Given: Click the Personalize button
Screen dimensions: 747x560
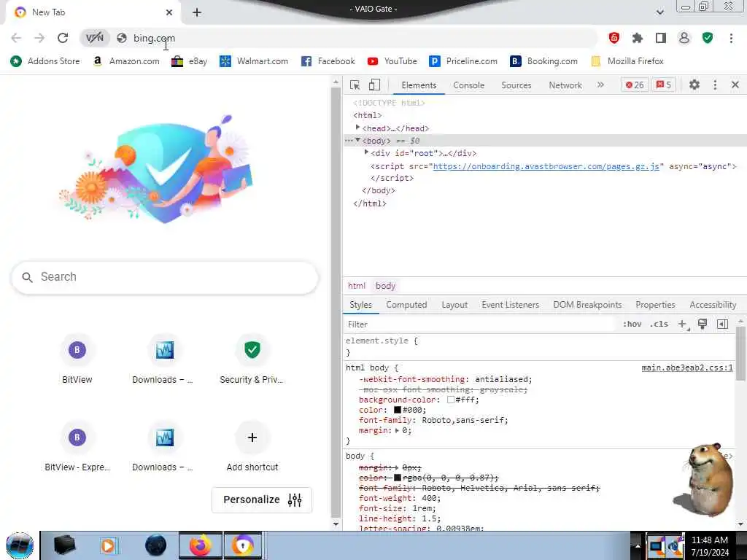Looking at the screenshot, I should tap(262, 499).
